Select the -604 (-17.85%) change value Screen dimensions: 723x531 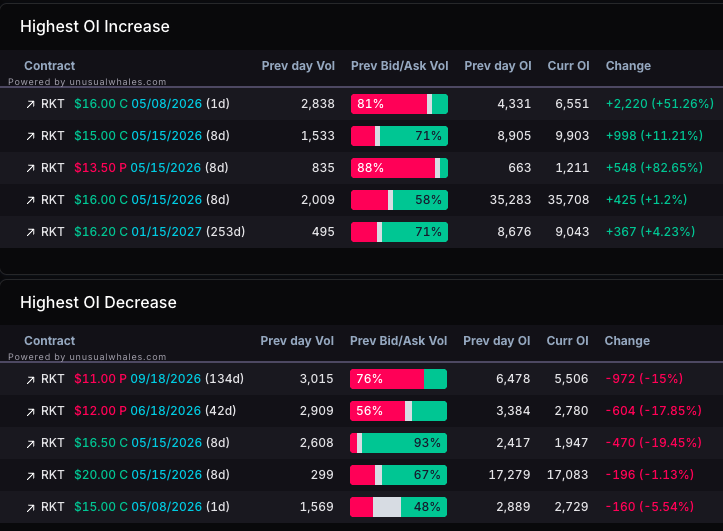tap(653, 411)
